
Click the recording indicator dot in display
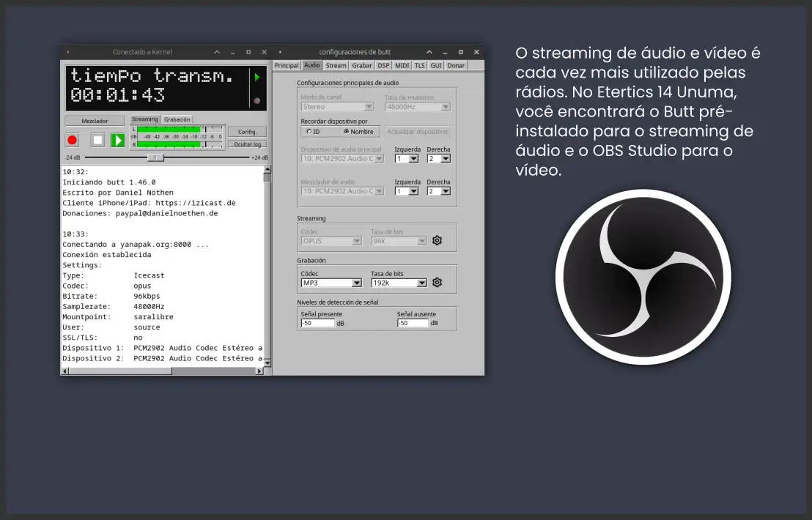(x=256, y=101)
